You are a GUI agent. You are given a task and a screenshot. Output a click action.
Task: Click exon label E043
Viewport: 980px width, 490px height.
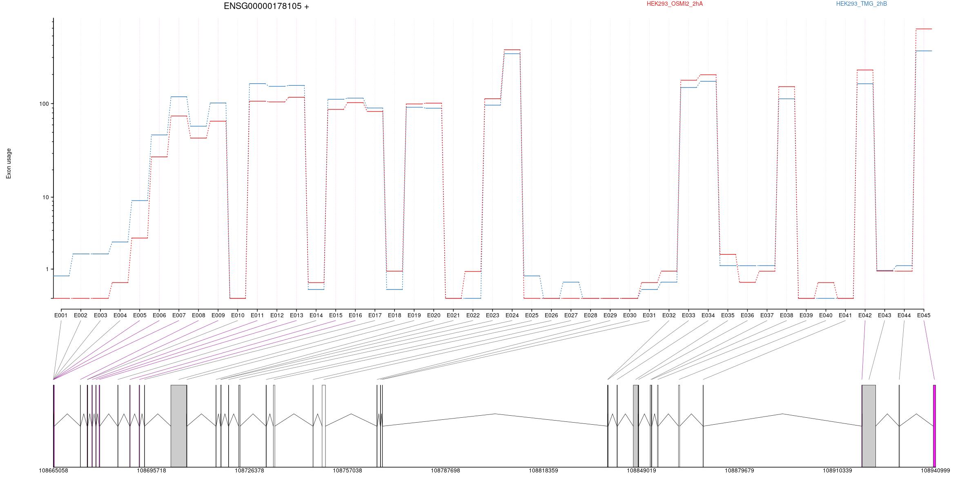[884, 315]
